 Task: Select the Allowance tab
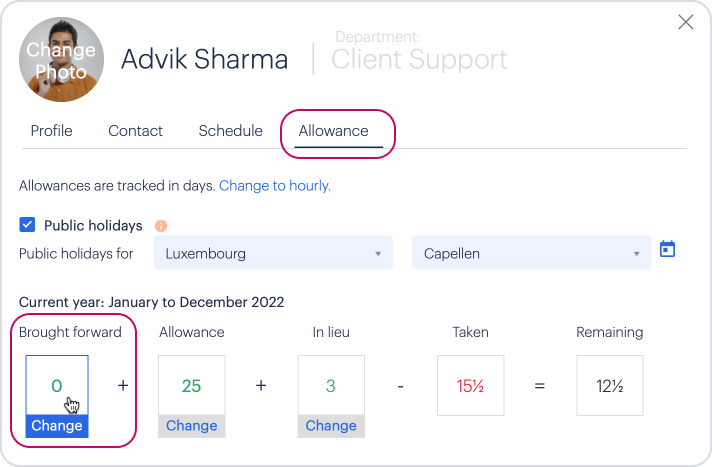[334, 131]
